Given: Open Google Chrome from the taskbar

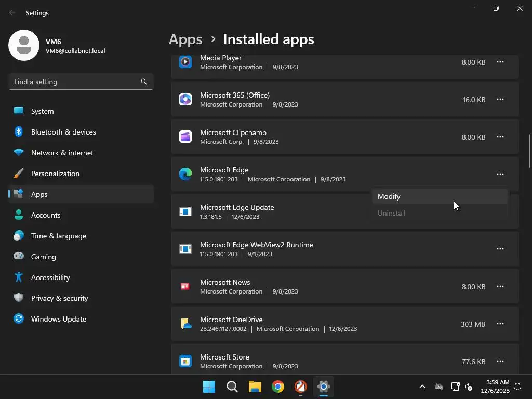Looking at the screenshot, I should click(x=278, y=387).
